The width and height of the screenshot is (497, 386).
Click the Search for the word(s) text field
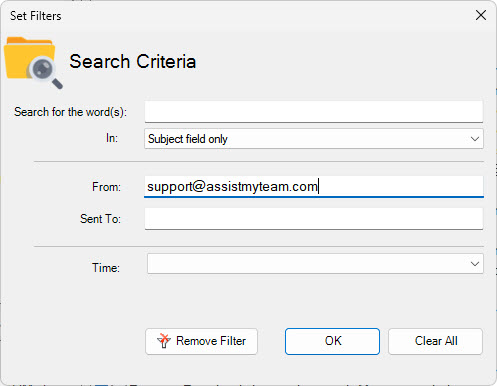pyautogui.click(x=314, y=112)
